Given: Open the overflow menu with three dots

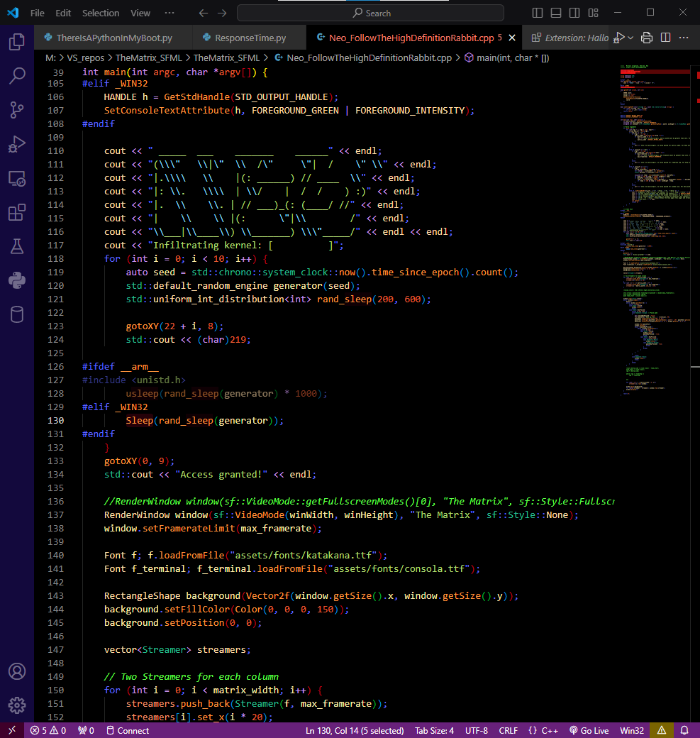Looking at the screenshot, I should pos(170,13).
